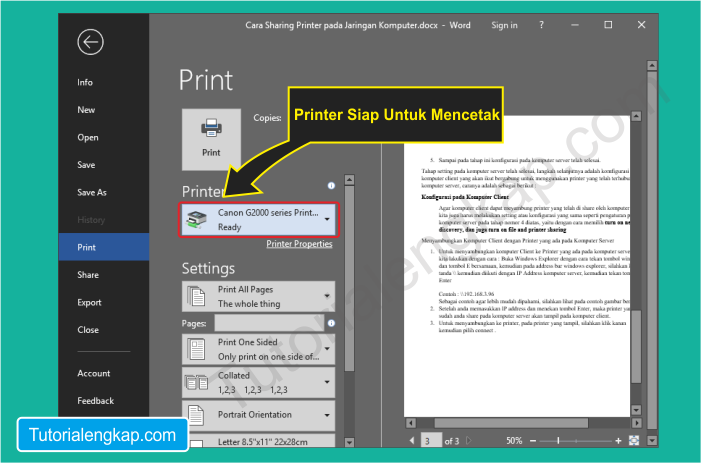Click the zoom in plus button
This screenshot has height=463, width=701.
618,441
